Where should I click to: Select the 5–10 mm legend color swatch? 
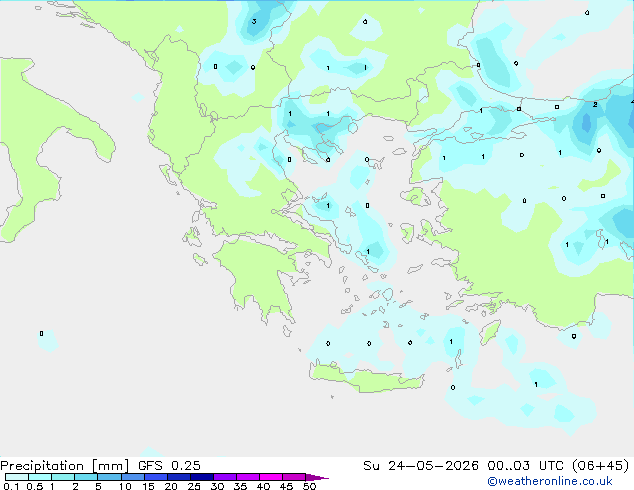pyautogui.click(x=109, y=477)
